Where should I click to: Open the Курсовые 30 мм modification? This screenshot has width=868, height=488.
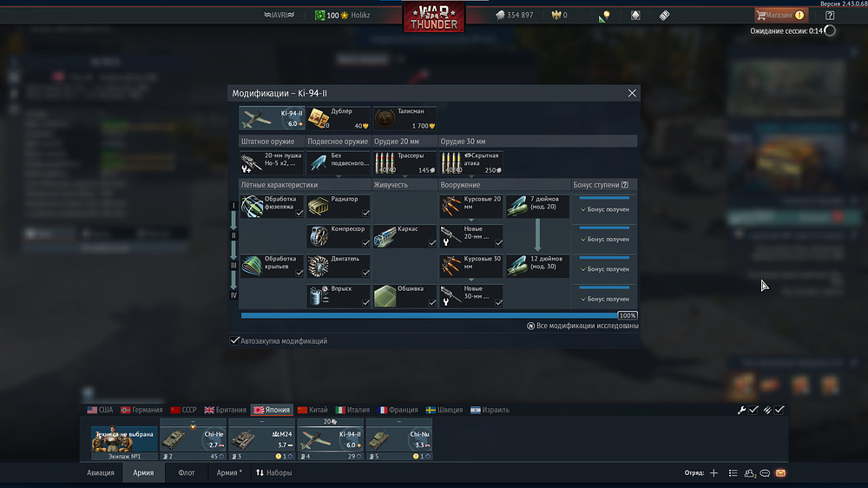[x=471, y=266]
